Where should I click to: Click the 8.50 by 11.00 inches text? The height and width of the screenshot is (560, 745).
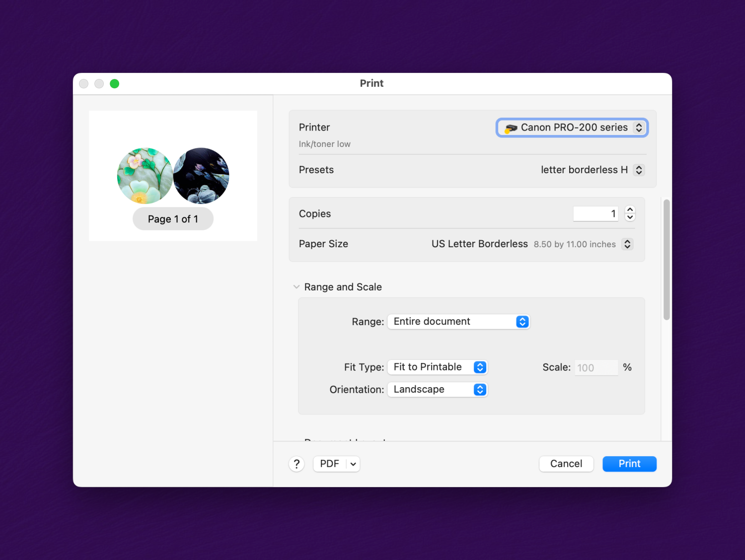point(575,244)
